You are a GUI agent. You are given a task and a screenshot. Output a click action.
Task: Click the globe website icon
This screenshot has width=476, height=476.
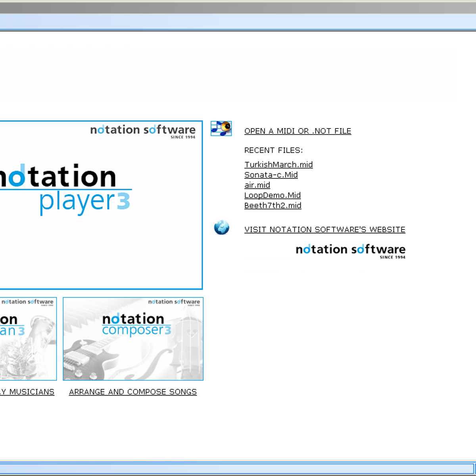click(221, 228)
